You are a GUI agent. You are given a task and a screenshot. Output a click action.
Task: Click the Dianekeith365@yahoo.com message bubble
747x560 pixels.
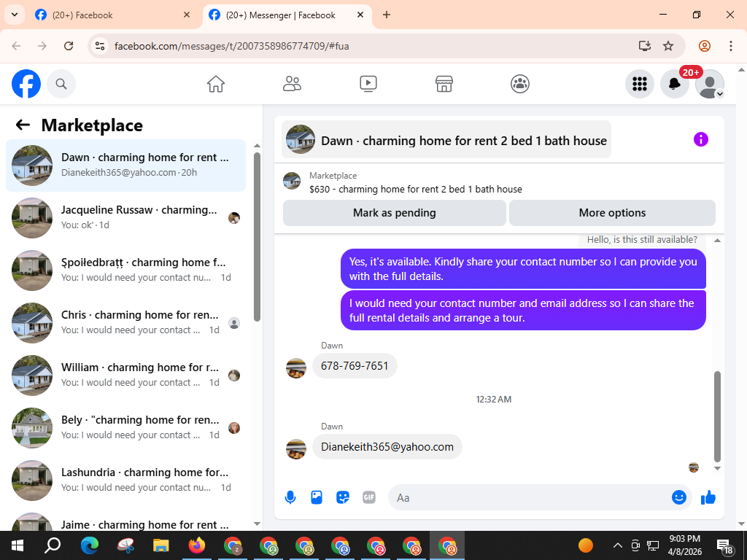387,447
